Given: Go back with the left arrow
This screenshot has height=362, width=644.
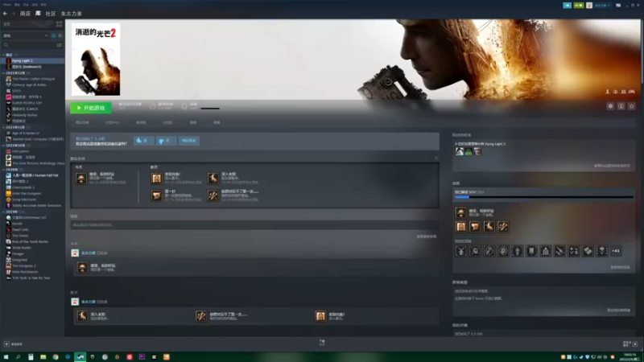Looking at the screenshot, I should pos(5,14).
